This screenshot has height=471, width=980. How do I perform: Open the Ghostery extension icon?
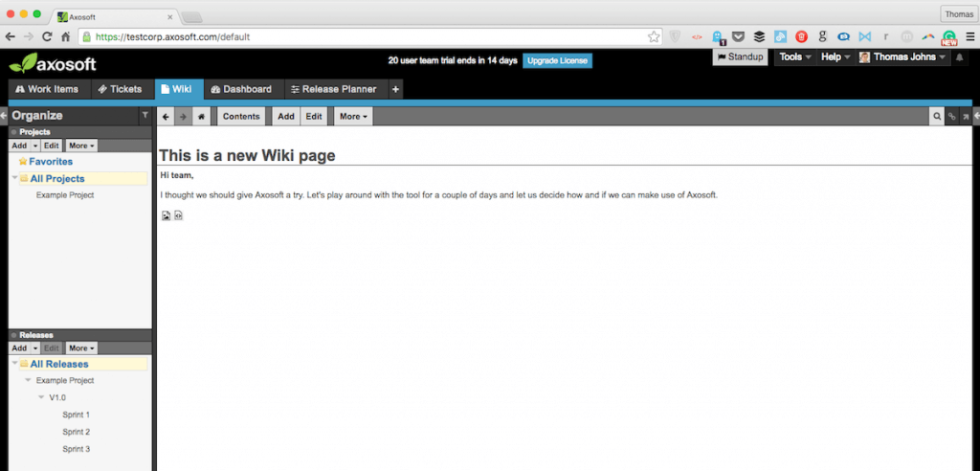tap(717, 37)
